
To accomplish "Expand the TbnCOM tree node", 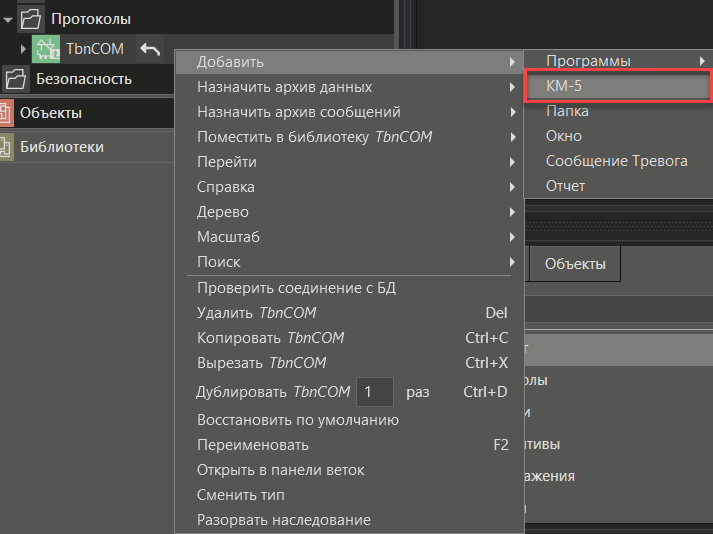I will (x=23, y=49).
